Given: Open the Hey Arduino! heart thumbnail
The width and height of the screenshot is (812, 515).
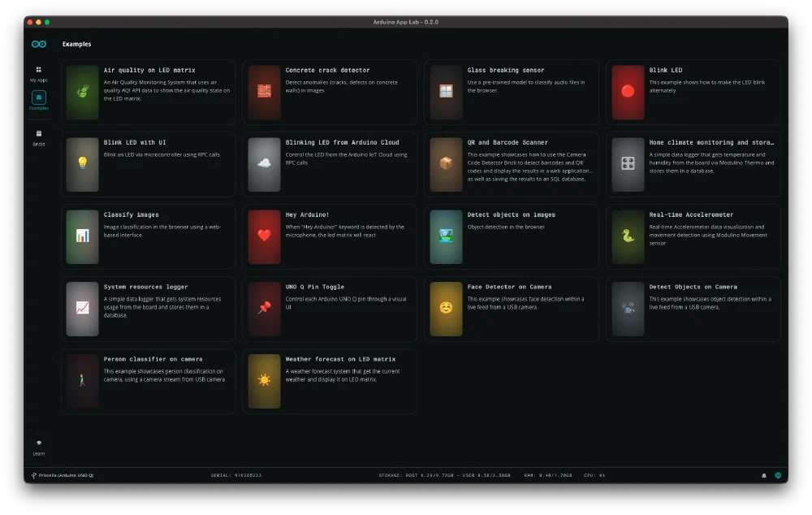Looking at the screenshot, I should 264,236.
